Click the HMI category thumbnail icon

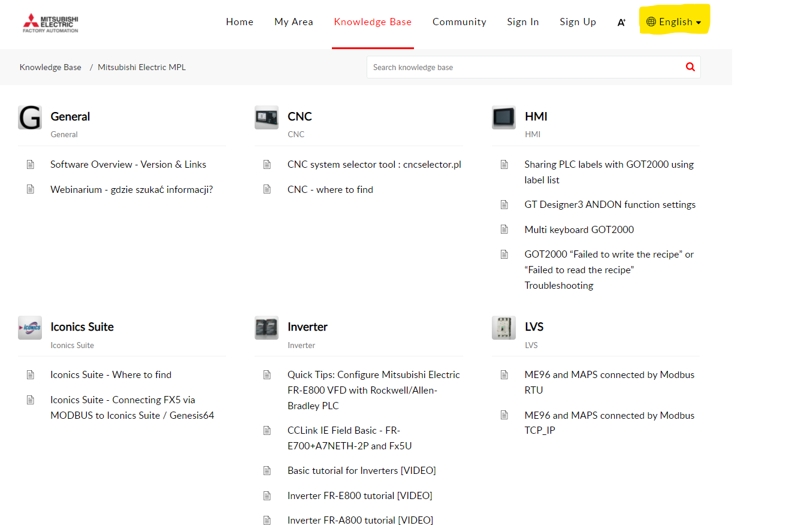504,117
